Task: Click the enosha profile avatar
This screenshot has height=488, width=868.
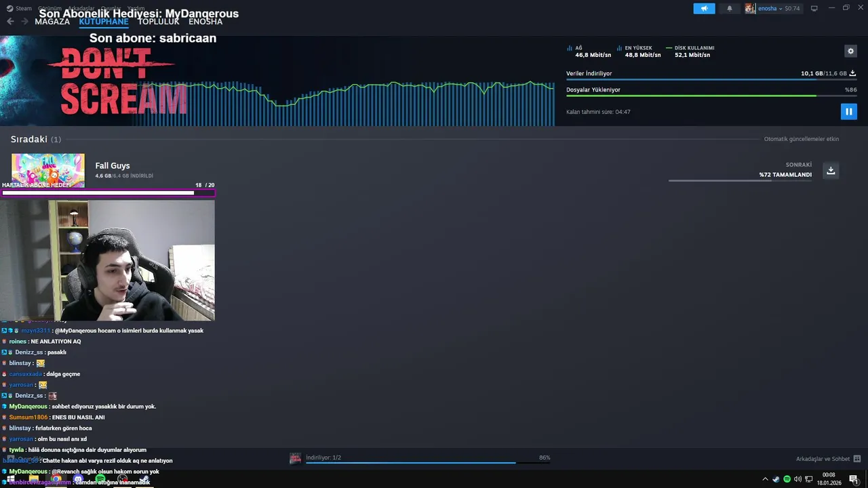Action: (x=750, y=8)
